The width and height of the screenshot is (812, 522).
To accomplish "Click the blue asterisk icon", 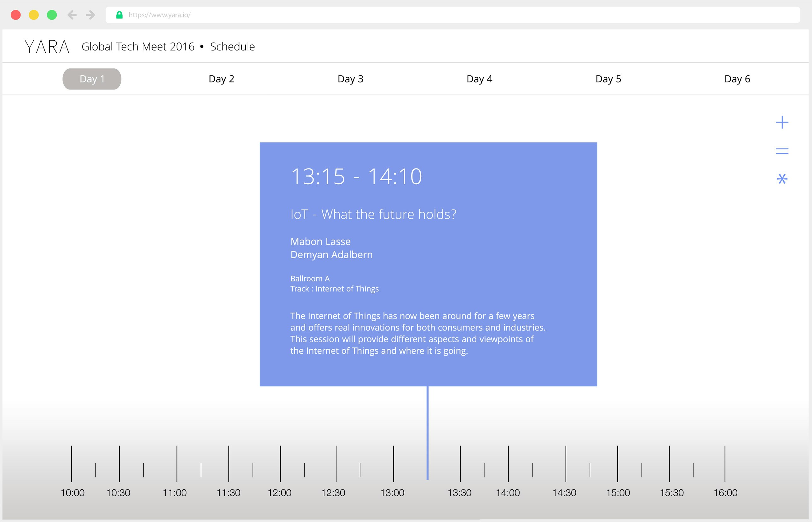I will [782, 179].
